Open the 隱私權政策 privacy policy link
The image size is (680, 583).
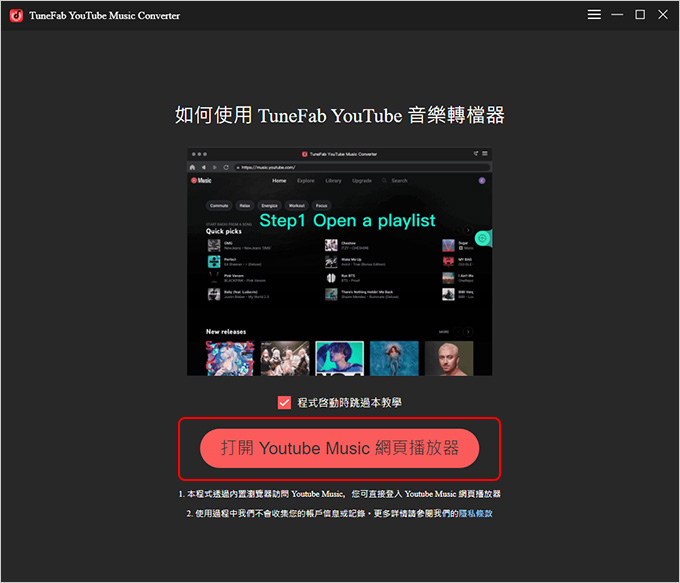[475, 514]
